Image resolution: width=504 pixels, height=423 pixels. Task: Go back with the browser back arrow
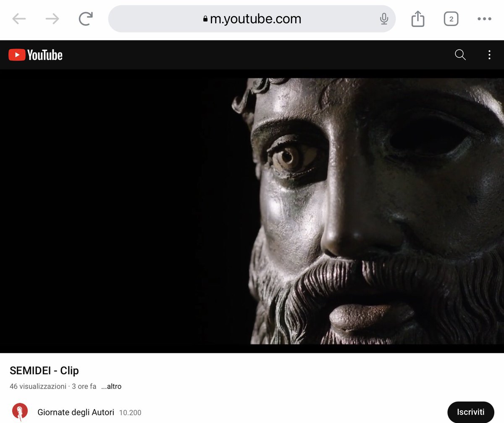[19, 19]
